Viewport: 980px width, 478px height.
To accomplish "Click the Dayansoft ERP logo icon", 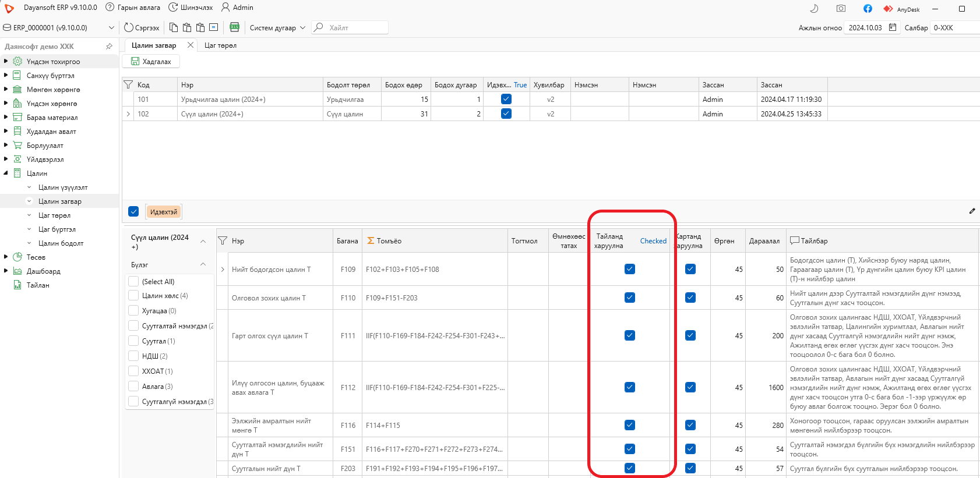I will [x=9, y=8].
